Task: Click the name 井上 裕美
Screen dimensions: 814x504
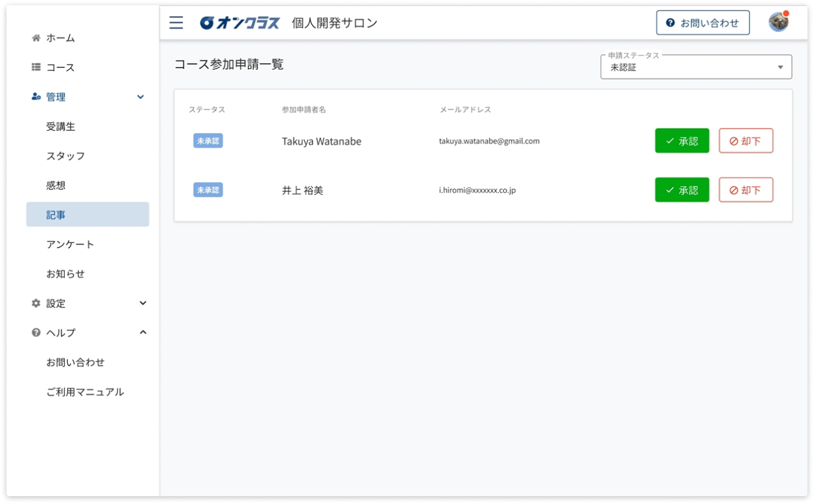Action: [302, 191]
